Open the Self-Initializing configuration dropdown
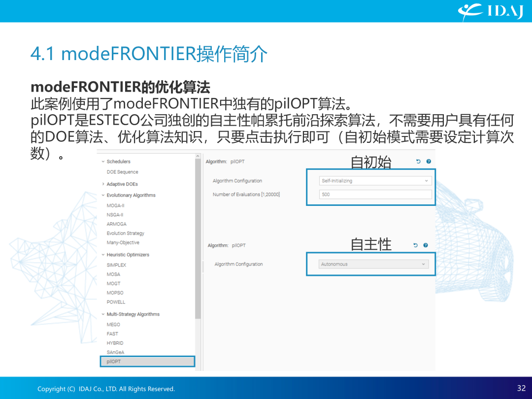The height and width of the screenshot is (399, 532). tap(375, 181)
